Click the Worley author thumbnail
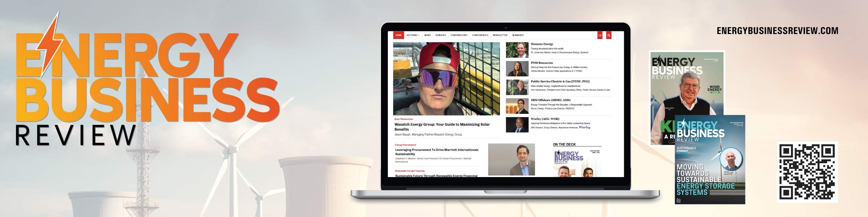Image resolution: width=868 pixels, height=217 pixels. (517, 125)
